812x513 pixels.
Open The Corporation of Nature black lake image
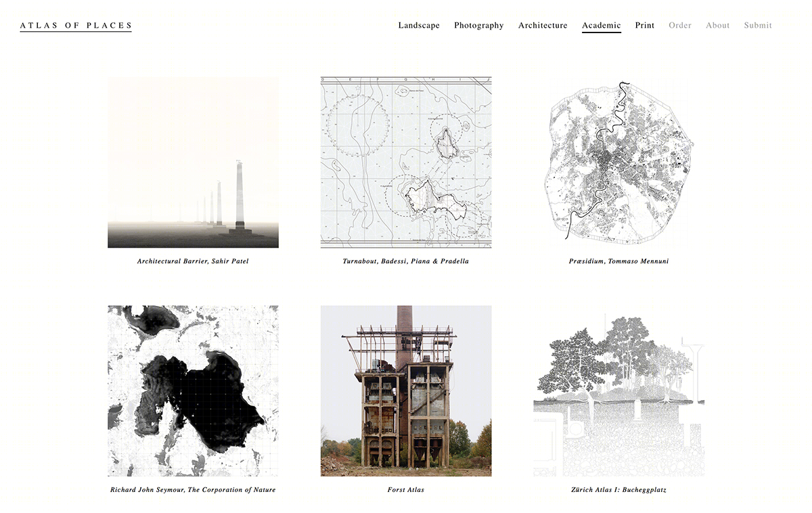193,391
